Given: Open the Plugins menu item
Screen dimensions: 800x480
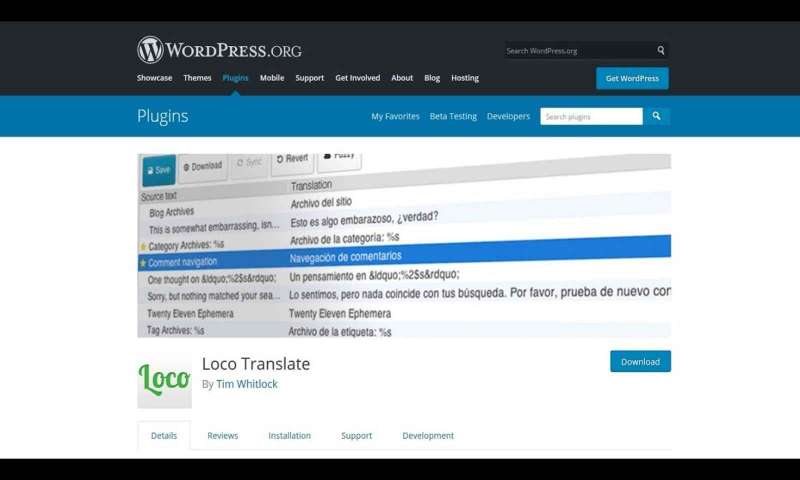Looking at the screenshot, I should [235, 78].
